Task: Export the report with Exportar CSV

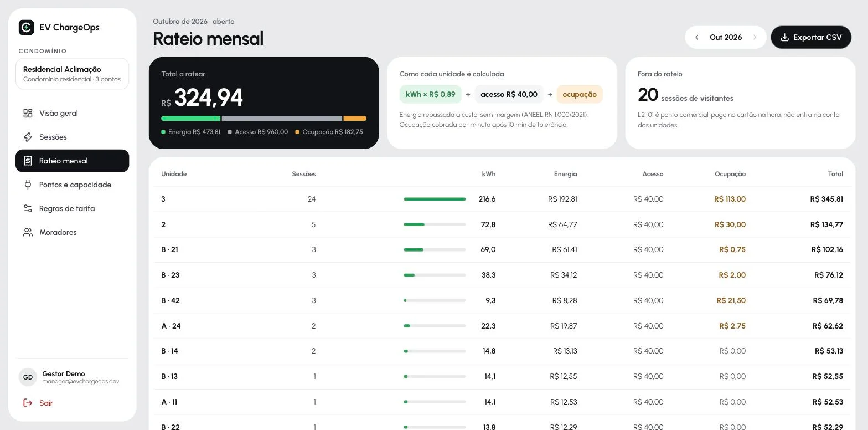Action: (x=811, y=37)
